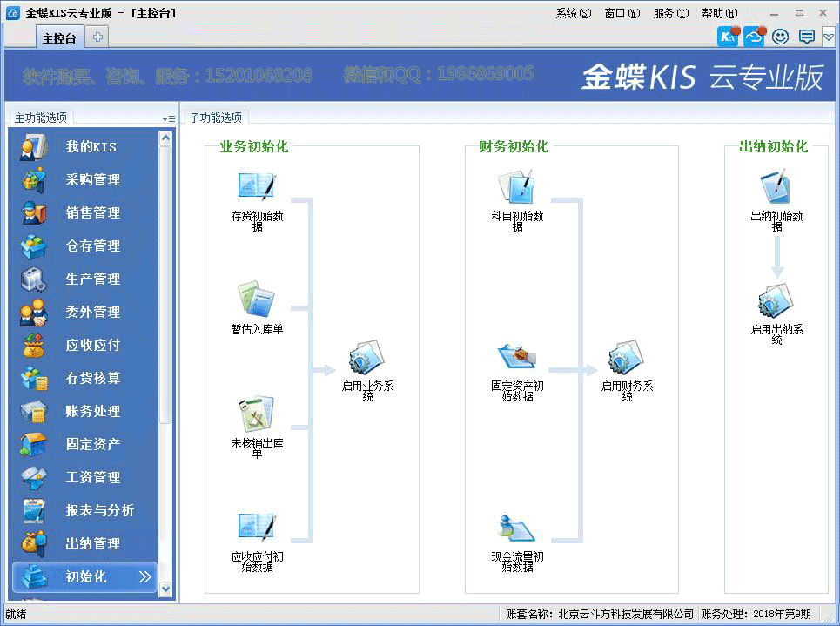The height and width of the screenshot is (626, 840).
Task: Open 现金流量初始数据 icon
Action: click(x=517, y=528)
